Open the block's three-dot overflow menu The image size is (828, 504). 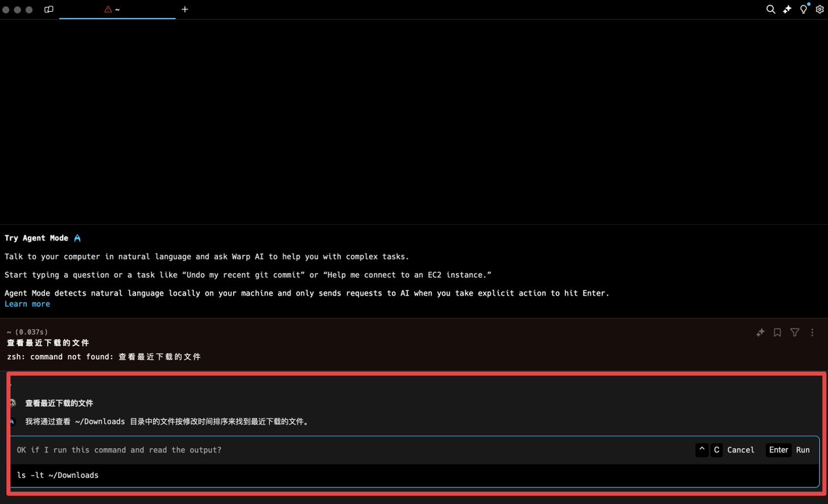812,332
